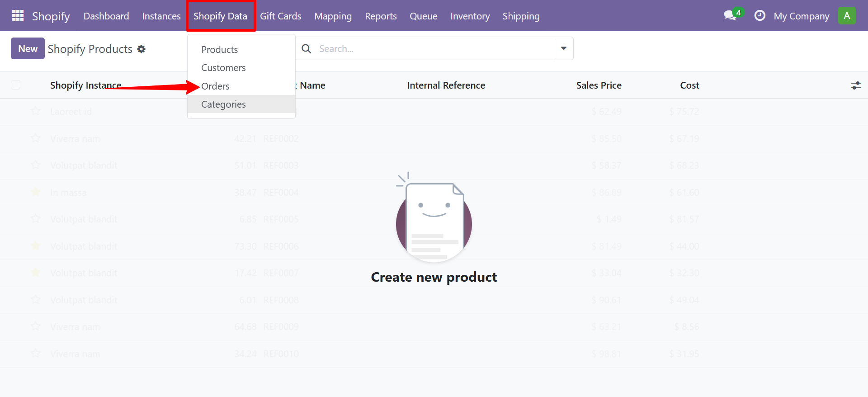The image size is (868, 397).
Task: Open the gear settings next to Shopify Products
Action: [x=142, y=49]
